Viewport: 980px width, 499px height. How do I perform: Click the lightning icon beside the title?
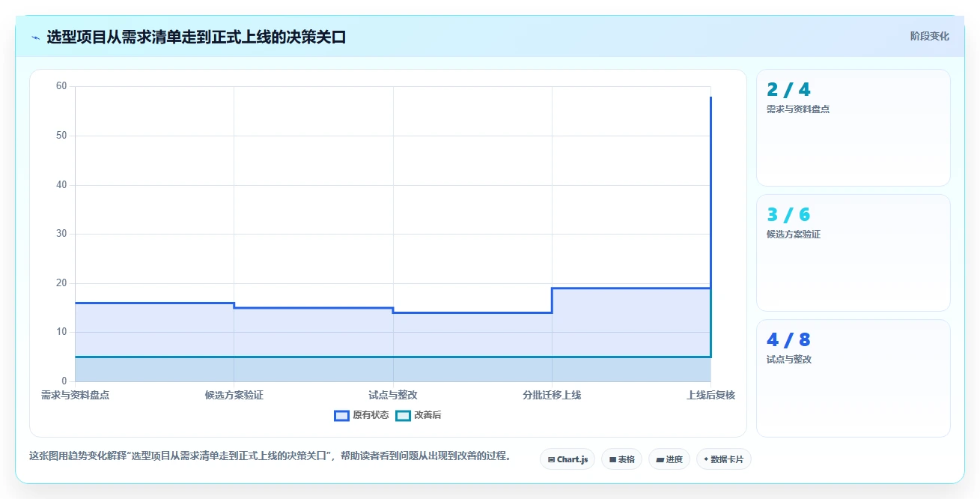click(35, 37)
